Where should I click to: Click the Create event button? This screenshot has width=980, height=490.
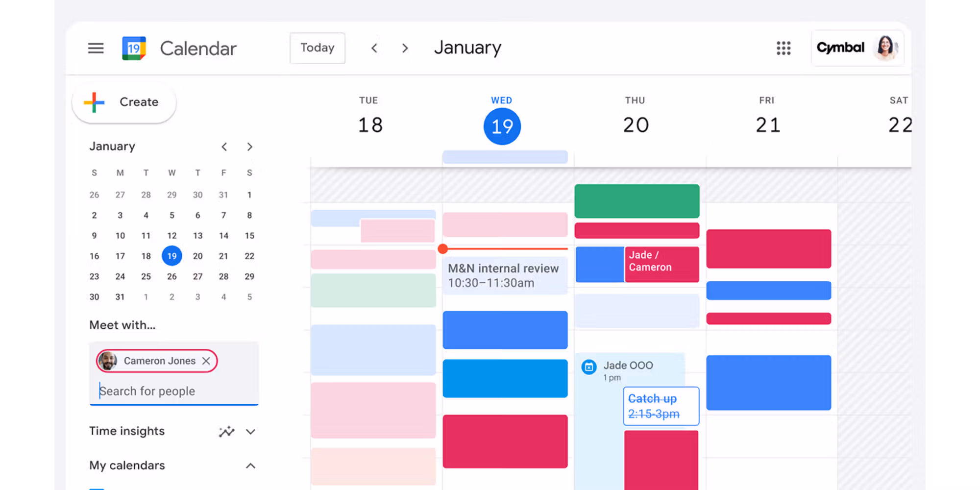124,102
